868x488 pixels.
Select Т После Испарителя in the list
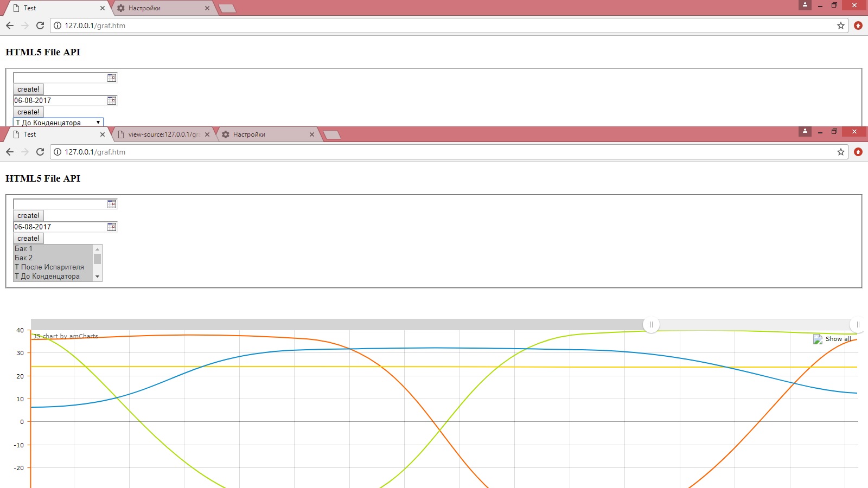[x=53, y=267]
